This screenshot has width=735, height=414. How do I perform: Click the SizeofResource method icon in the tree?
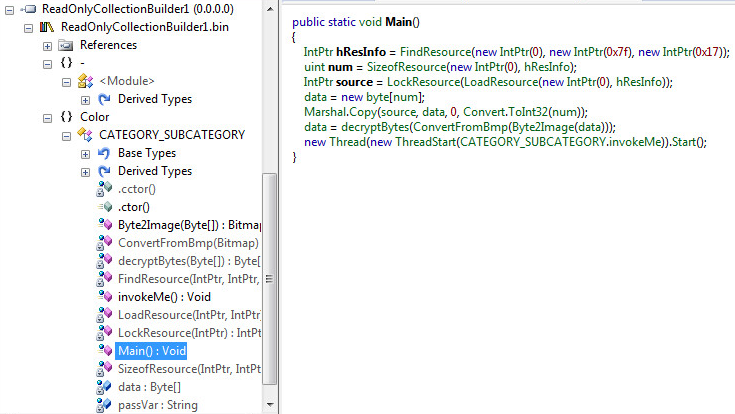pos(105,369)
